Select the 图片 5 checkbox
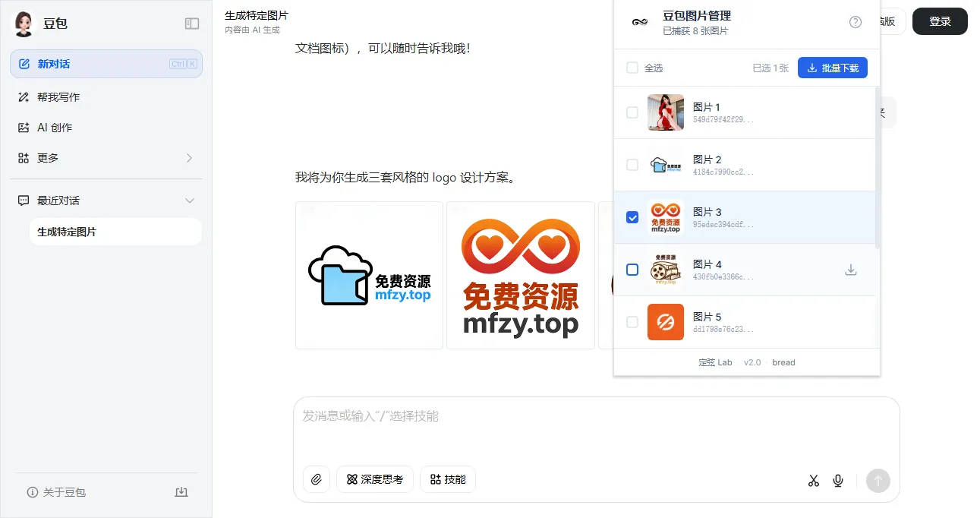The height and width of the screenshot is (518, 980). click(632, 322)
